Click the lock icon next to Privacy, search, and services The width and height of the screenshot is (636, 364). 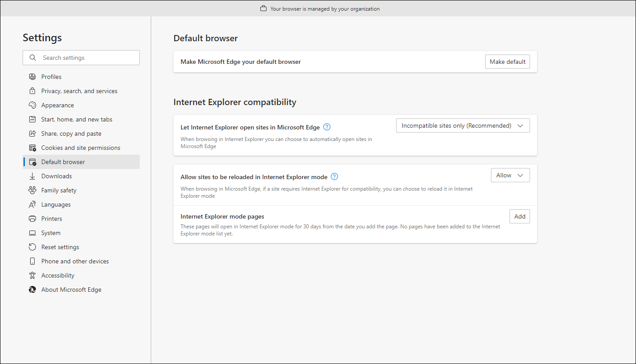click(x=32, y=90)
